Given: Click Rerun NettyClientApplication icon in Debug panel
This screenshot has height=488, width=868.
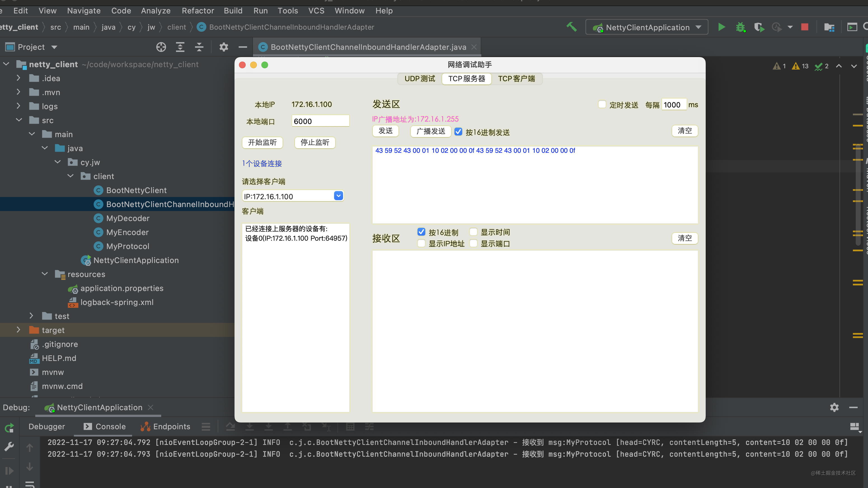Looking at the screenshot, I should (10, 428).
